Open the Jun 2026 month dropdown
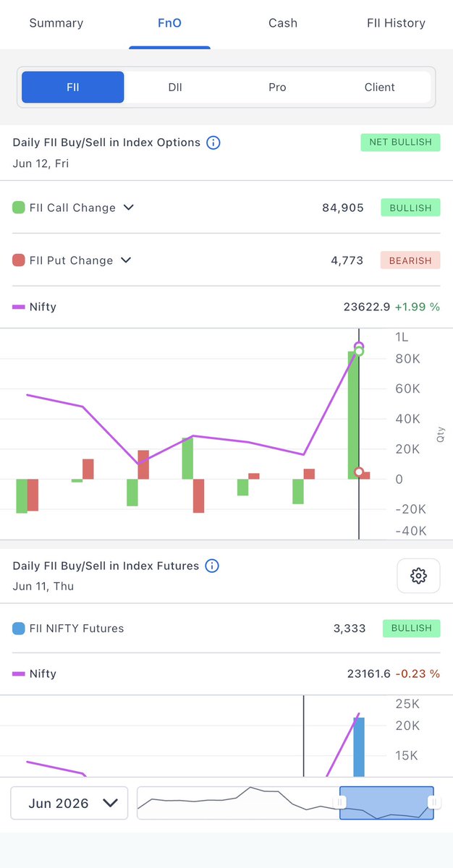 point(69,803)
